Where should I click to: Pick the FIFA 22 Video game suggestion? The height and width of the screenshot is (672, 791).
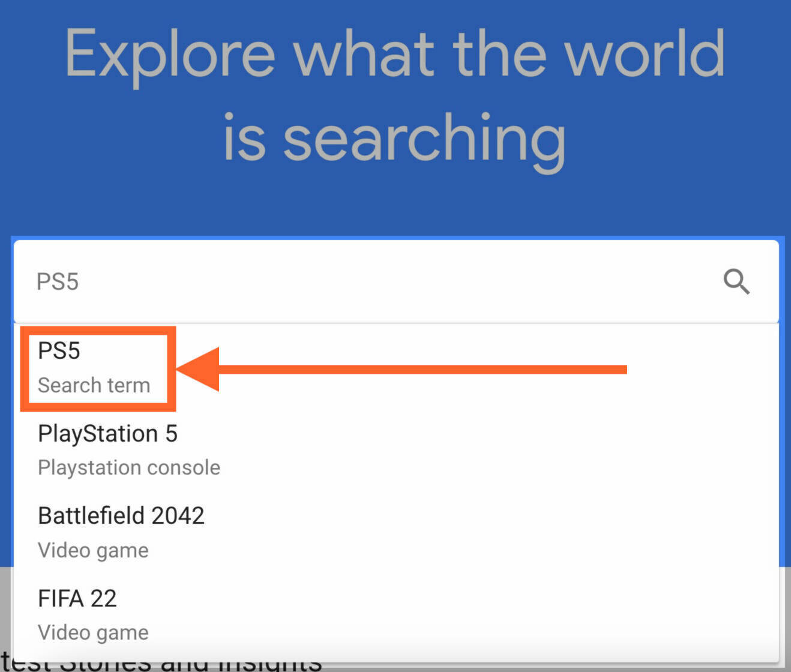396,614
